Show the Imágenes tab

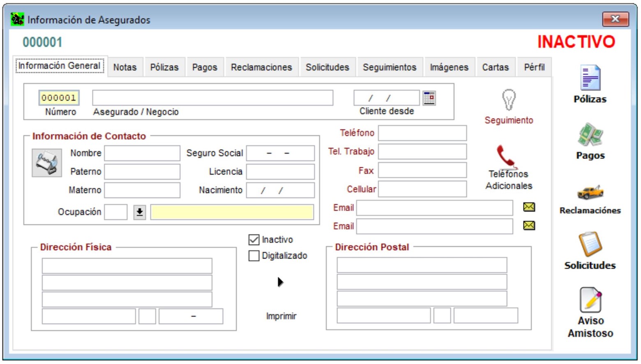[x=449, y=67]
